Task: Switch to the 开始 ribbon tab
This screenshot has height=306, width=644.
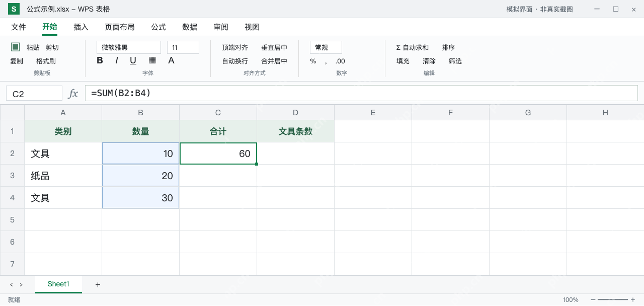Action: (x=50, y=27)
